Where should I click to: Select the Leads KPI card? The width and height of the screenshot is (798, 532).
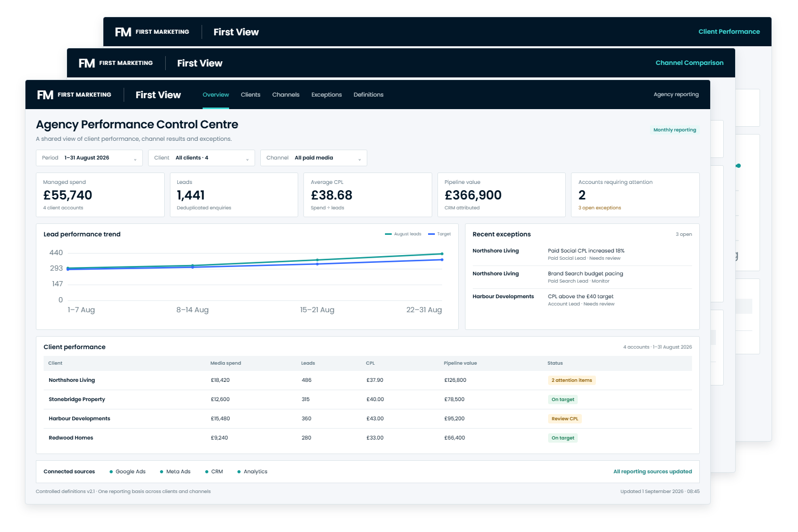click(234, 195)
